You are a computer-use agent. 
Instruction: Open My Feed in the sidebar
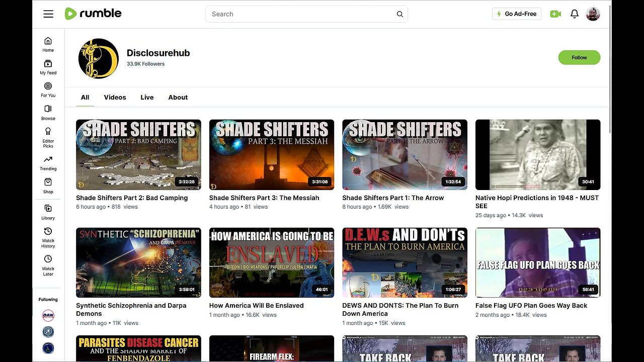pos(48,67)
